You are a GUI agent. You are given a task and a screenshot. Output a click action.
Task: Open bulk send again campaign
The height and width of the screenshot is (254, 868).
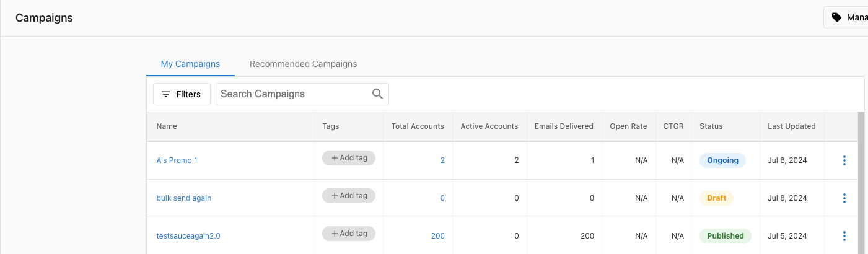tap(183, 198)
